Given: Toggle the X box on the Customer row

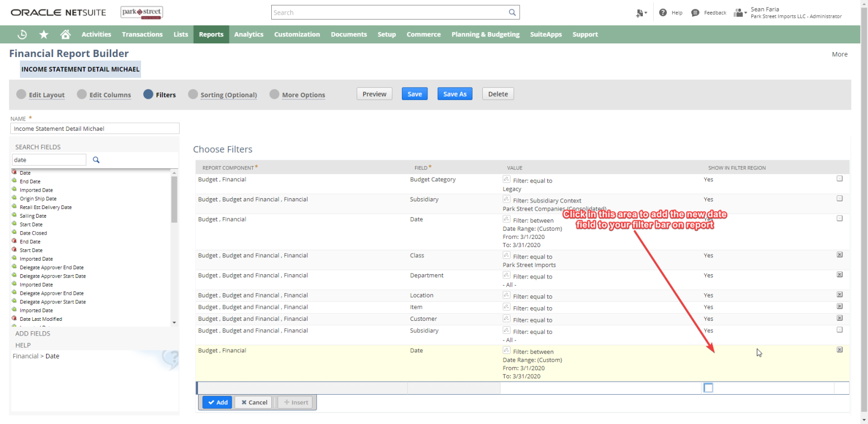Looking at the screenshot, I should click(x=840, y=318).
